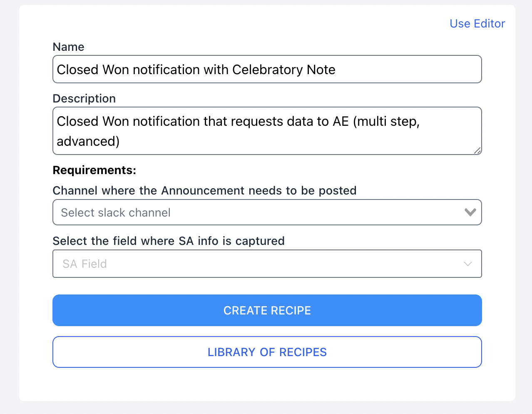
Task: Open the LIBRARY OF RECIPES button
Action: [267, 352]
